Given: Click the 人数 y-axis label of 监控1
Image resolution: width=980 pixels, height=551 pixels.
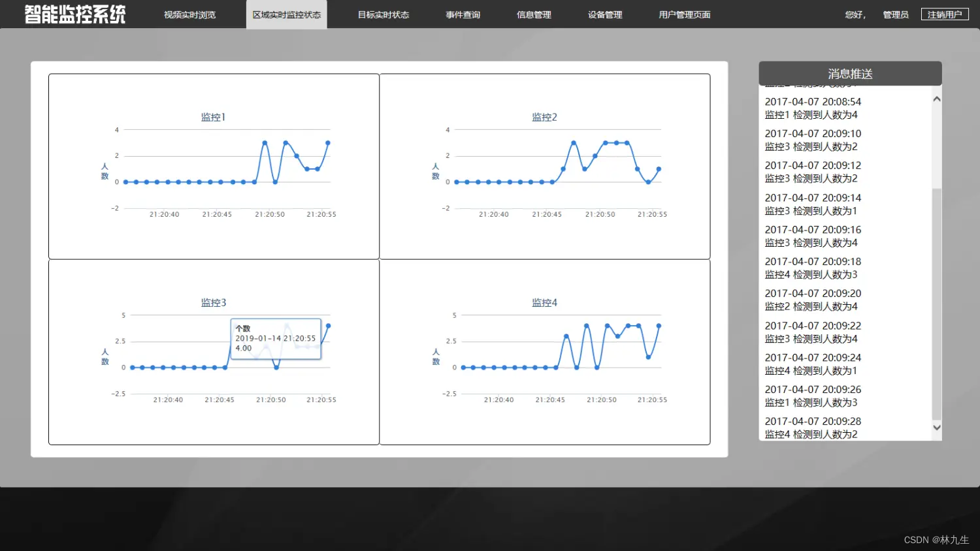Looking at the screenshot, I should pyautogui.click(x=105, y=171).
